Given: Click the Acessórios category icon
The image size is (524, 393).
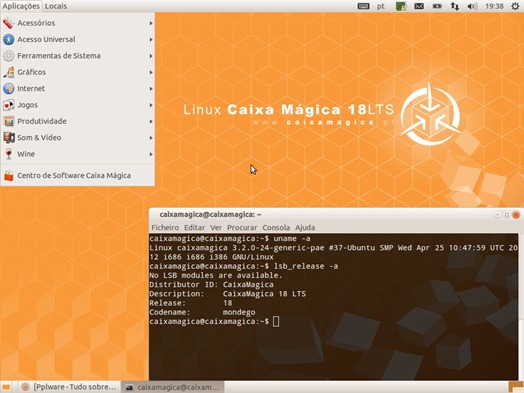Looking at the screenshot, I should (x=8, y=23).
